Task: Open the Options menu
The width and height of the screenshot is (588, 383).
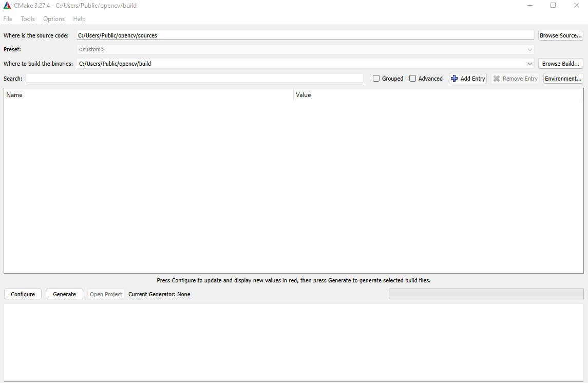Action: click(53, 18)
